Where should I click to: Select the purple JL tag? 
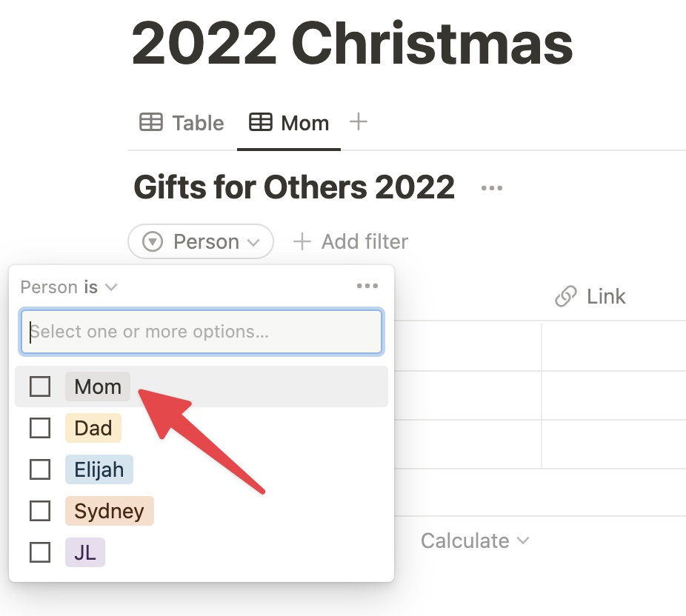[x=85, y=552]
